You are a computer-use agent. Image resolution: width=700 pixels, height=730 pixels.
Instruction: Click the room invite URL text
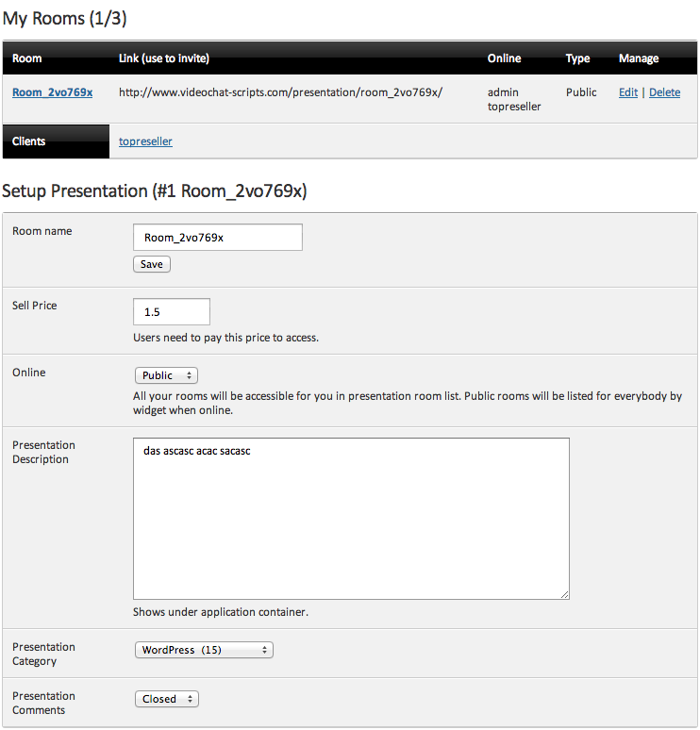(280, 92)
